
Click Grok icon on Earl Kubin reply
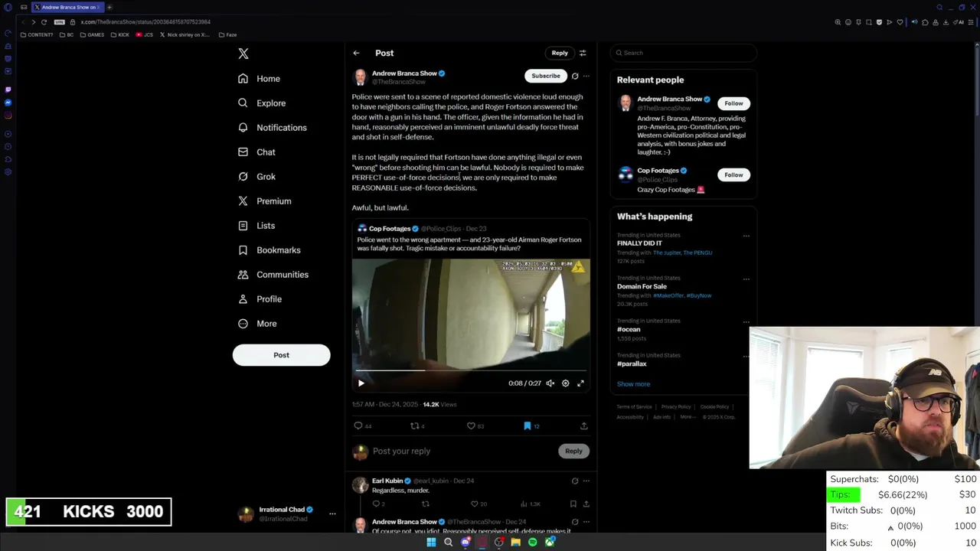pos(575,481)
